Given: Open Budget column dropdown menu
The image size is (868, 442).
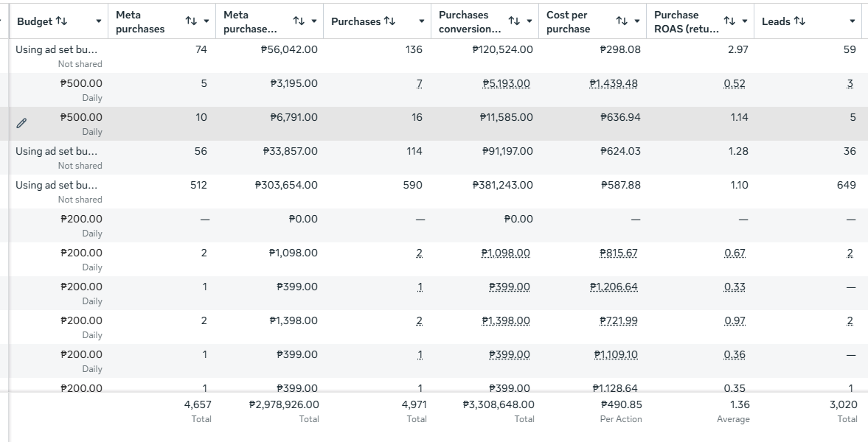Looking at the screenshot, I should 99,21.
